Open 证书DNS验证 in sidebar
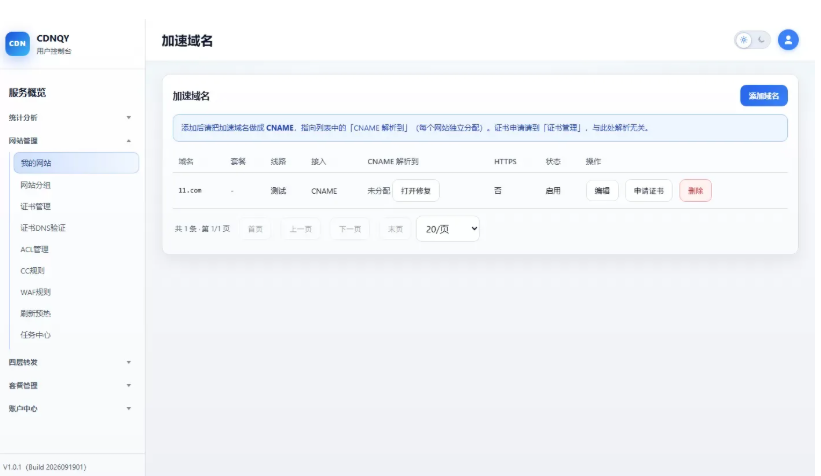 pos(43,228)
